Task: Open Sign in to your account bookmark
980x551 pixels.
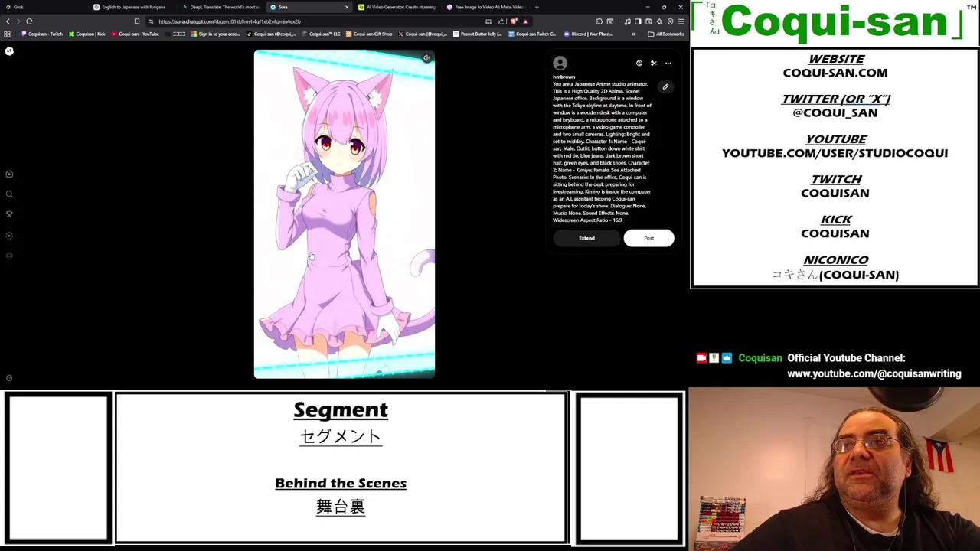Action: pyautogui.click(x=217, y=34)
